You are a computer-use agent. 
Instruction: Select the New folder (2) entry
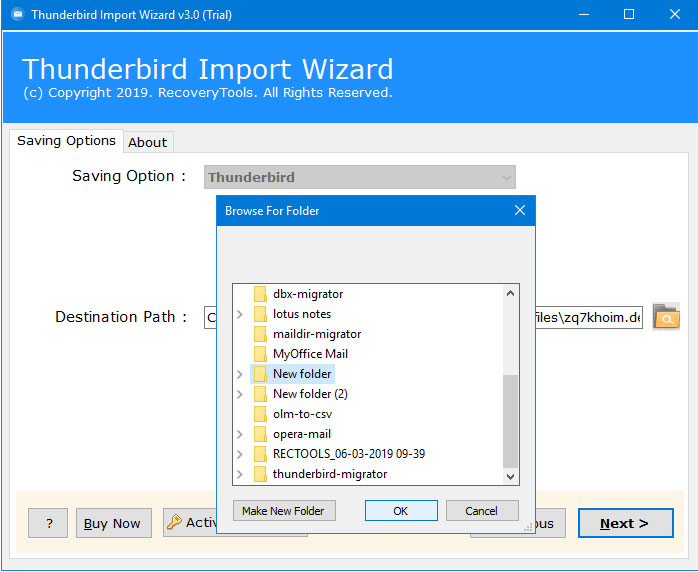[x=310, y=394]
